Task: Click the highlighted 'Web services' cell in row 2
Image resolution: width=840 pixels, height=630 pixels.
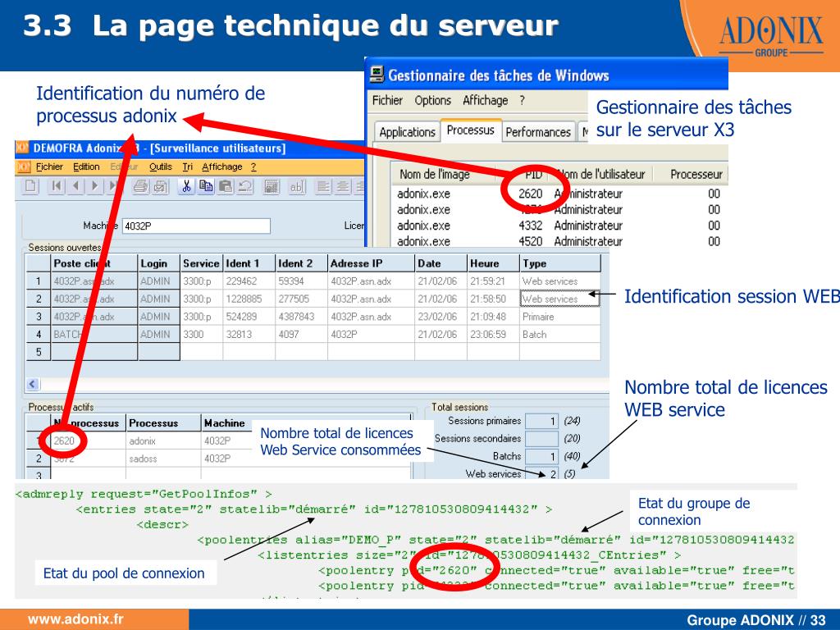Action: tap(559, 299)
